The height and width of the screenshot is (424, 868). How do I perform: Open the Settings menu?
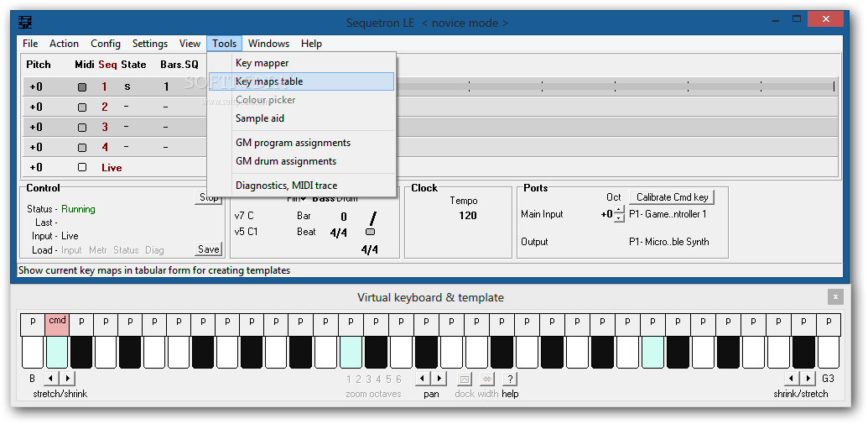coord(150,44)
